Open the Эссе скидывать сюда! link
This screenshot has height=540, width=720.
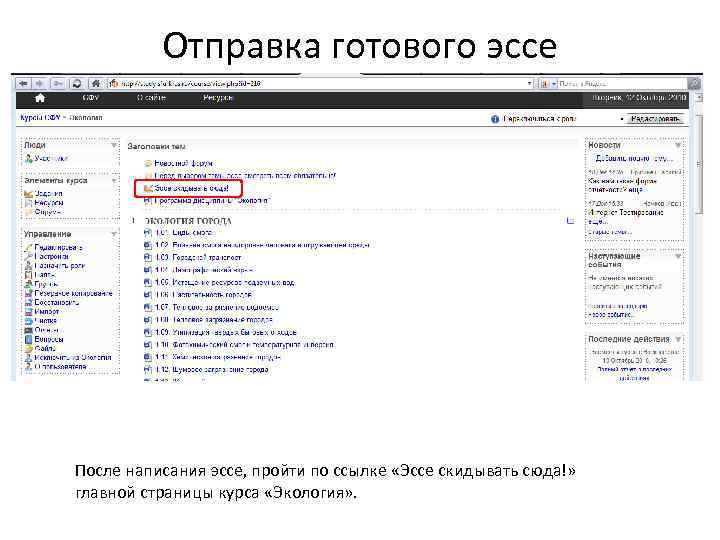(x=191, y=188)
